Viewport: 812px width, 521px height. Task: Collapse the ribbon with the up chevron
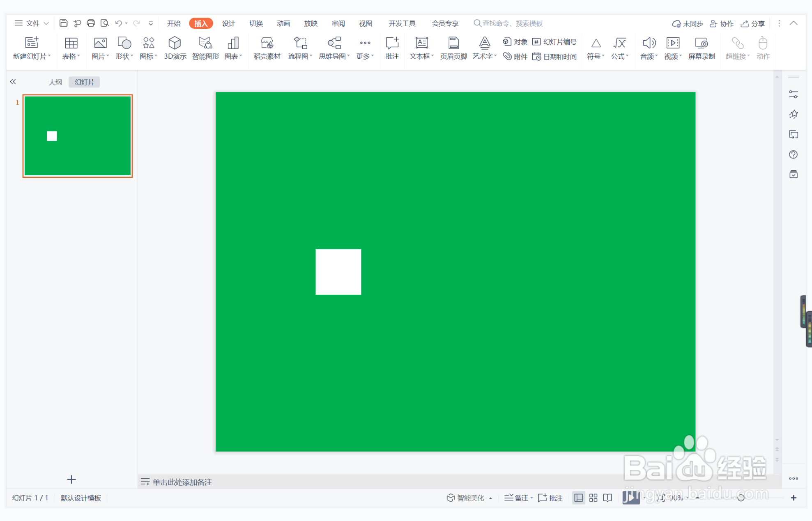coord(794,23)
